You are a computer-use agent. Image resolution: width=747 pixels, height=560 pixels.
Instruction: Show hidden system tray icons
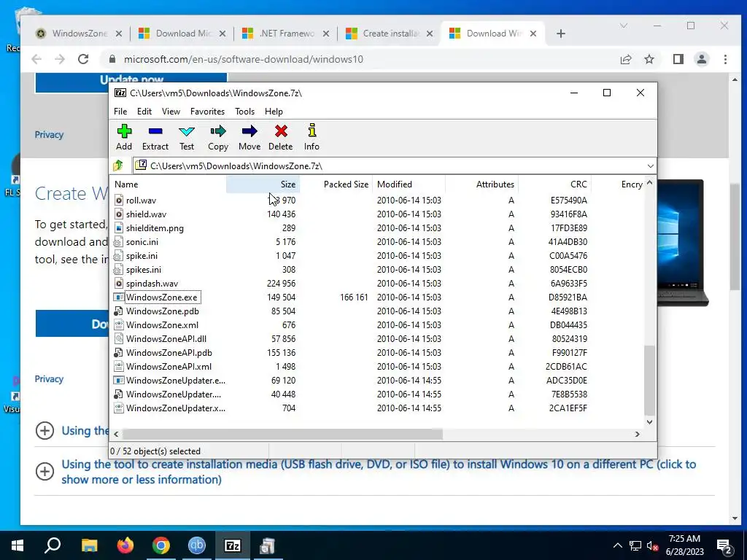(617, 545)
